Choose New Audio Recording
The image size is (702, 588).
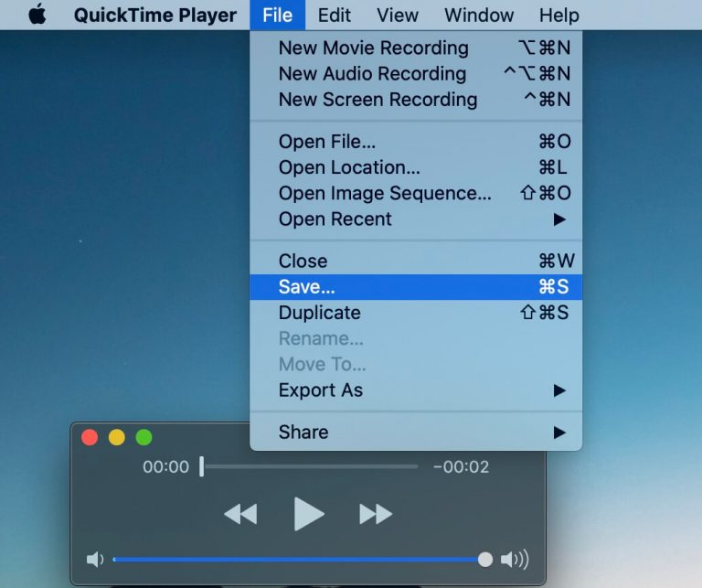(416, 73)
